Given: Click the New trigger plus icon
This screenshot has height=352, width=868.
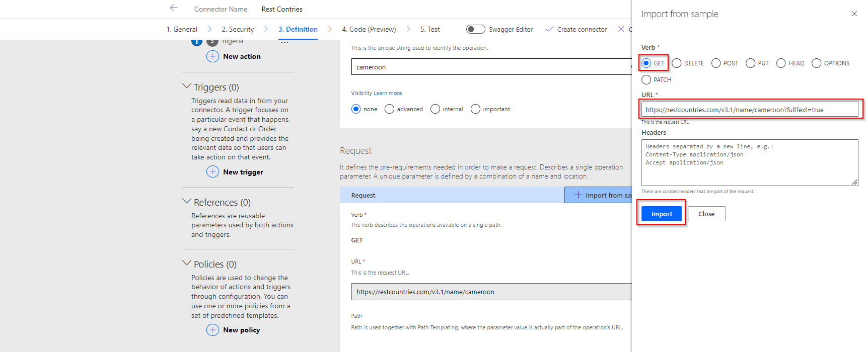Looking at the screenshot, I should (212, 172).
